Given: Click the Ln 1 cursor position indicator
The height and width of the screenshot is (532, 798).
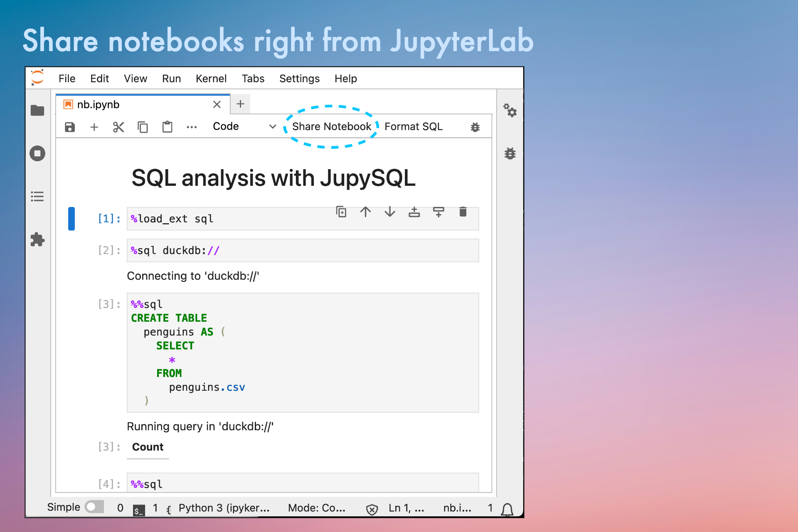Looking at the screenshot, I should click(x=406, y=508).
